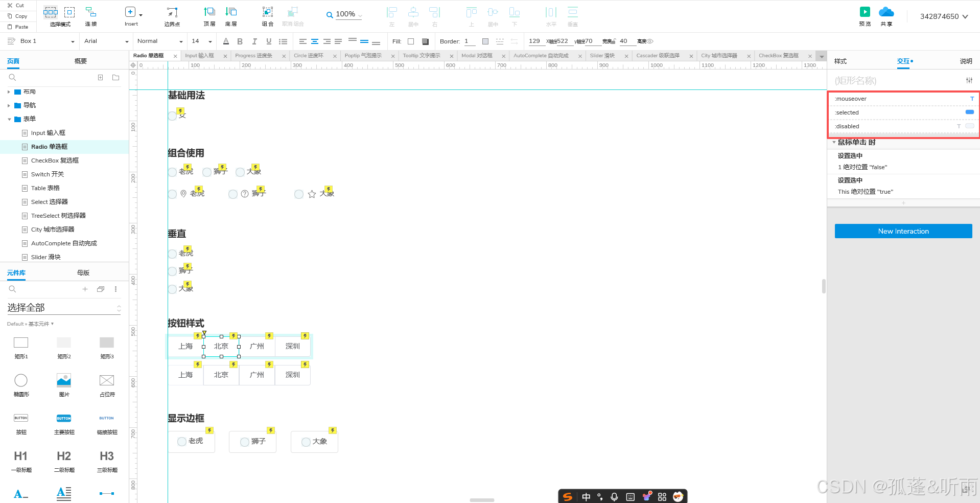The height and width of the screenshot is (503, 980).
Task: Select vertical group 狮子 radio
Action: click(x=173, y=271)
